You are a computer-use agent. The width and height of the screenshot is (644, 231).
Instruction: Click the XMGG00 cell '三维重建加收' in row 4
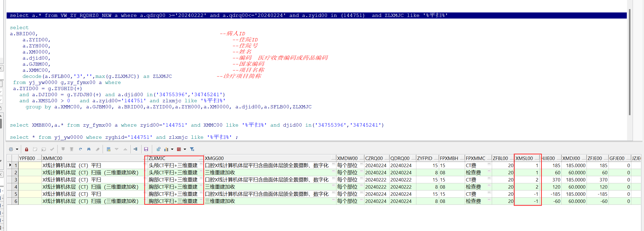click(270, 187)
